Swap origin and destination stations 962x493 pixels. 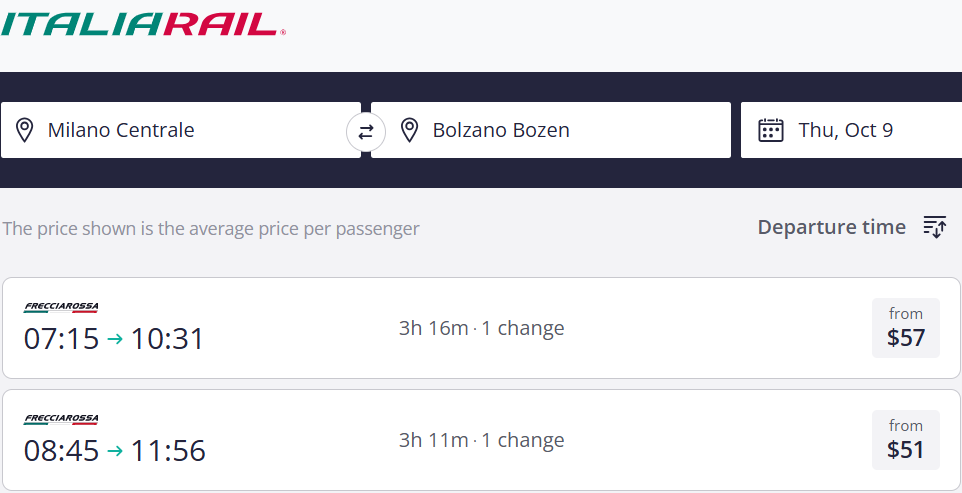[366, 131]
